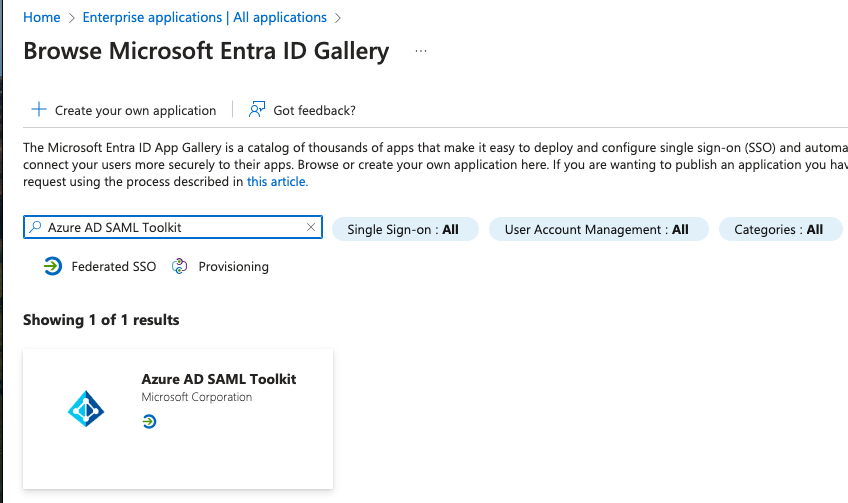Click Browse Microsoft Entra ID Gallery heading

pos(206,51)
